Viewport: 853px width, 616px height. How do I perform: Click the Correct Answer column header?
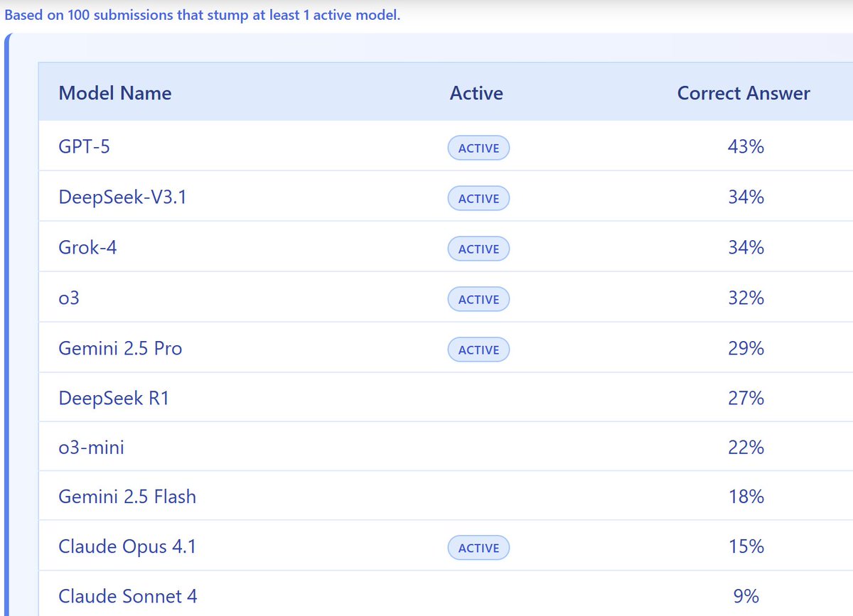coord(744,93)
